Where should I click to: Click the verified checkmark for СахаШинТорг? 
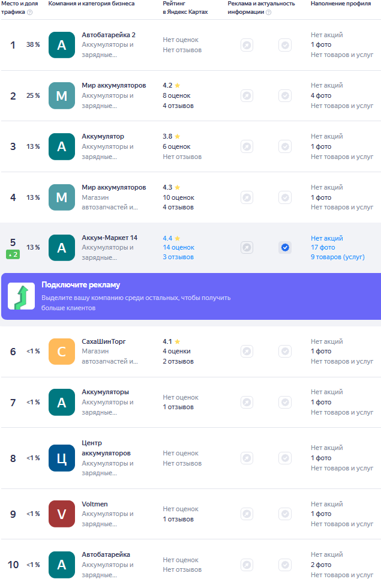[x=285, y=352]
